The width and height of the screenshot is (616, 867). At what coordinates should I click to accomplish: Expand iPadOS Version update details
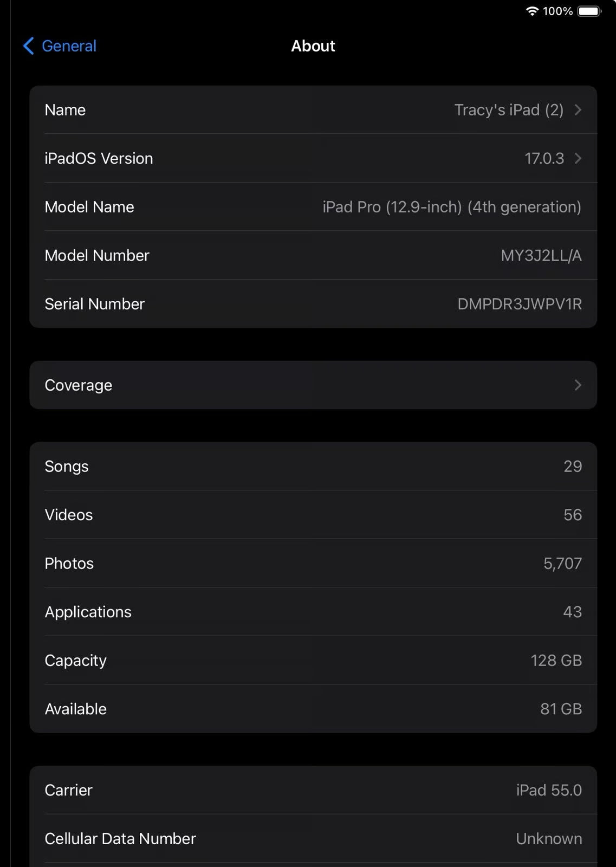313,158
